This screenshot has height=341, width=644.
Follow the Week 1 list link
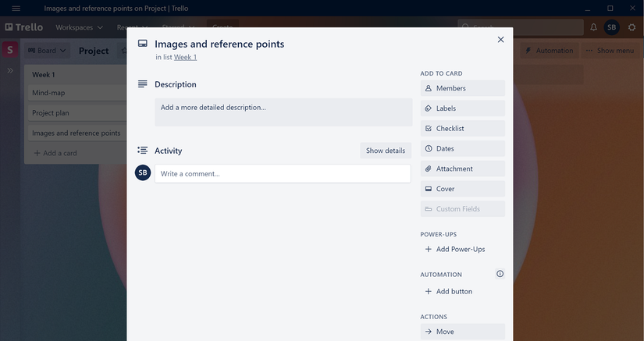[x=185, y=57]
